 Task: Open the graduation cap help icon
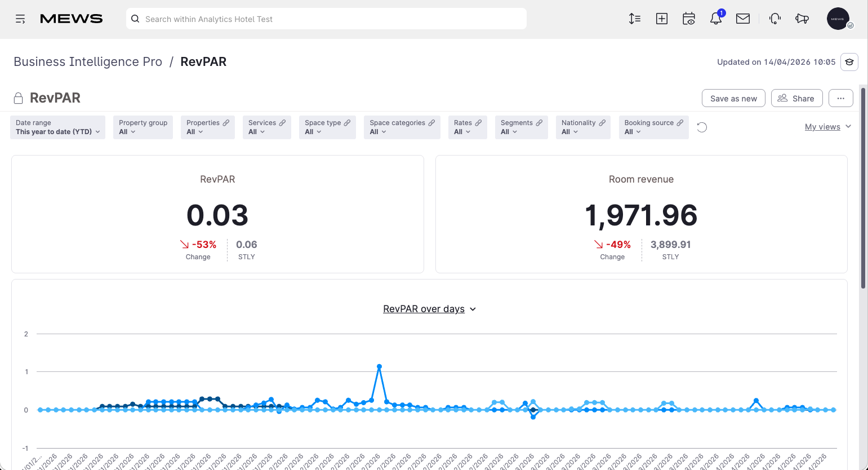(849, 62)
